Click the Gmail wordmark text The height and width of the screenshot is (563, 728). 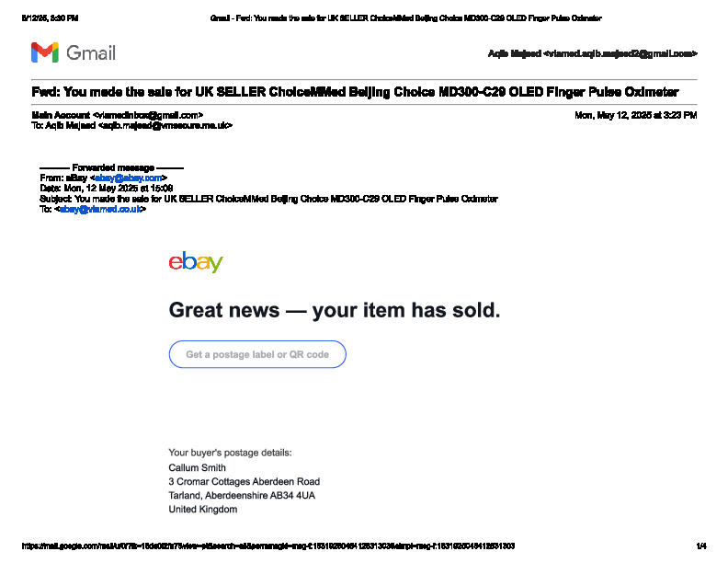point(91,53)
